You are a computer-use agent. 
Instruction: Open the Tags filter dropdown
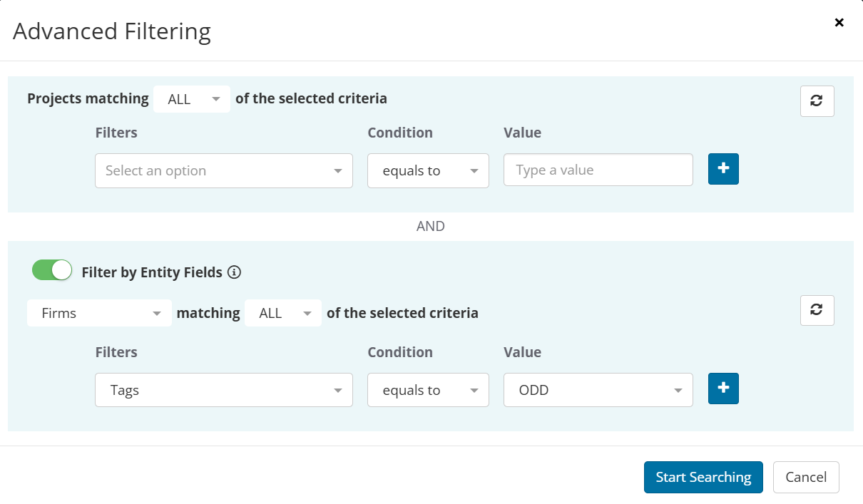224,390
